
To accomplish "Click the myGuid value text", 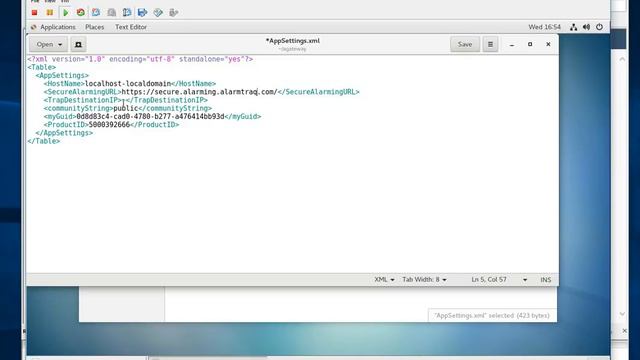I will 150,116.
